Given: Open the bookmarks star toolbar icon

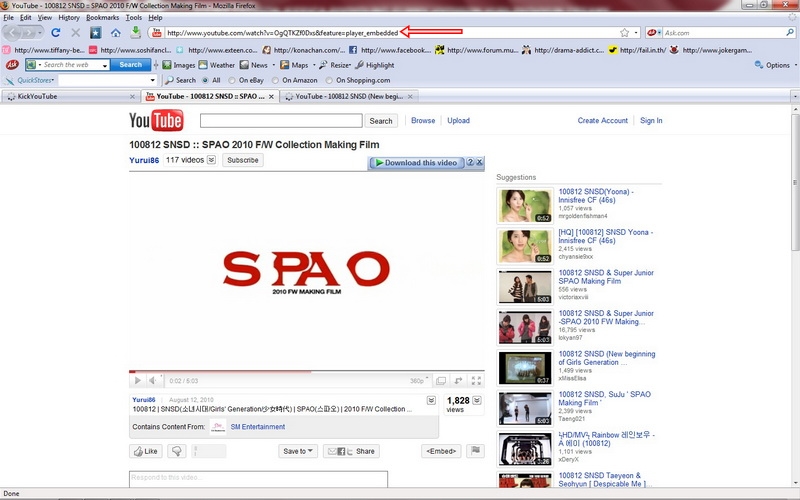Looking at the screenshot, I should click(x=95, y=33).
